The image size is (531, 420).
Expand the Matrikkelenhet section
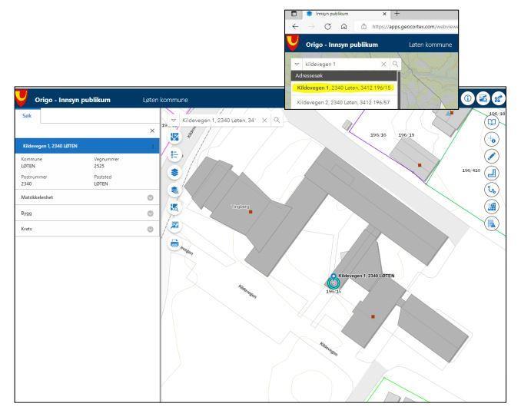(x=151, y=197)
